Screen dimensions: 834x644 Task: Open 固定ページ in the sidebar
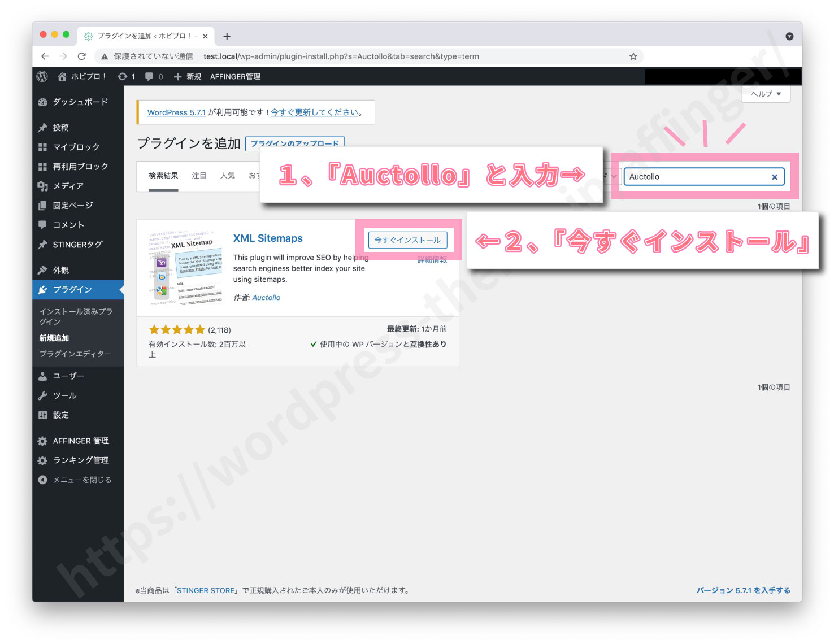[x=78, y=206]
